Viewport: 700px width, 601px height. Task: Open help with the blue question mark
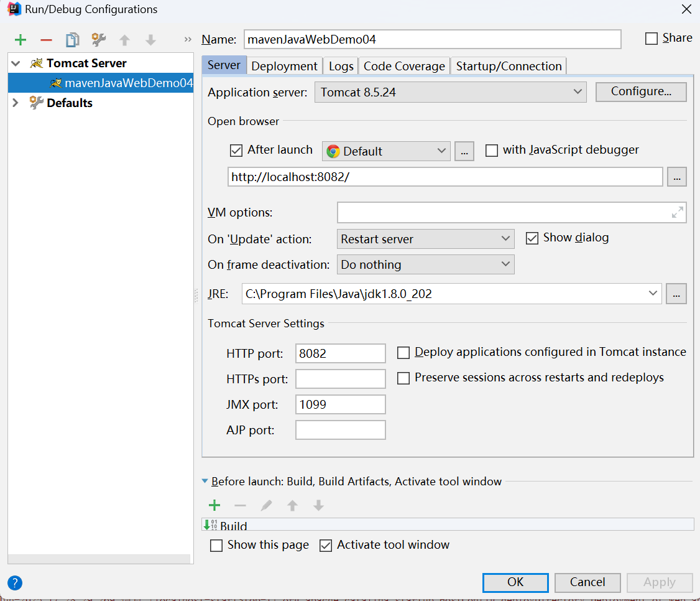[x=15, y=583]
